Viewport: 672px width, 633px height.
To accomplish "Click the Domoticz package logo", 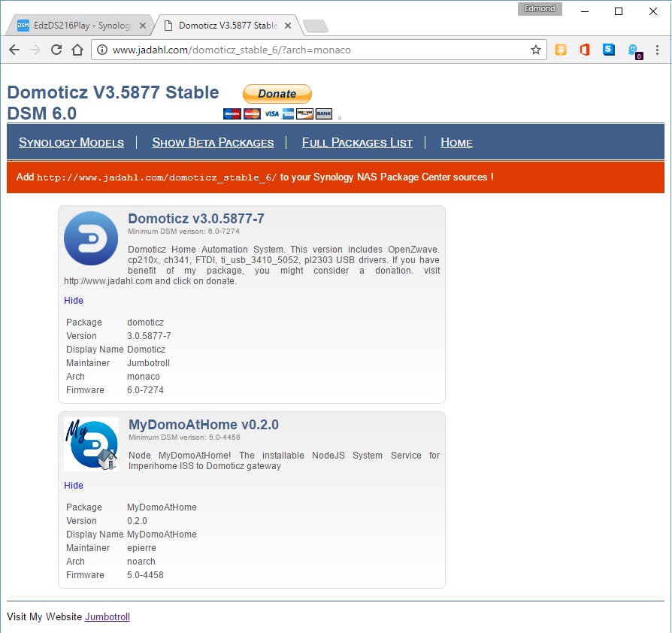I will coord(91,238).
